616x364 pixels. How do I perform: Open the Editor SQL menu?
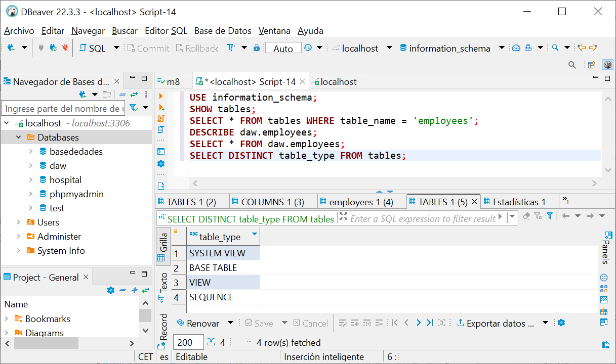pyautogui.click(x=166, y=31)
